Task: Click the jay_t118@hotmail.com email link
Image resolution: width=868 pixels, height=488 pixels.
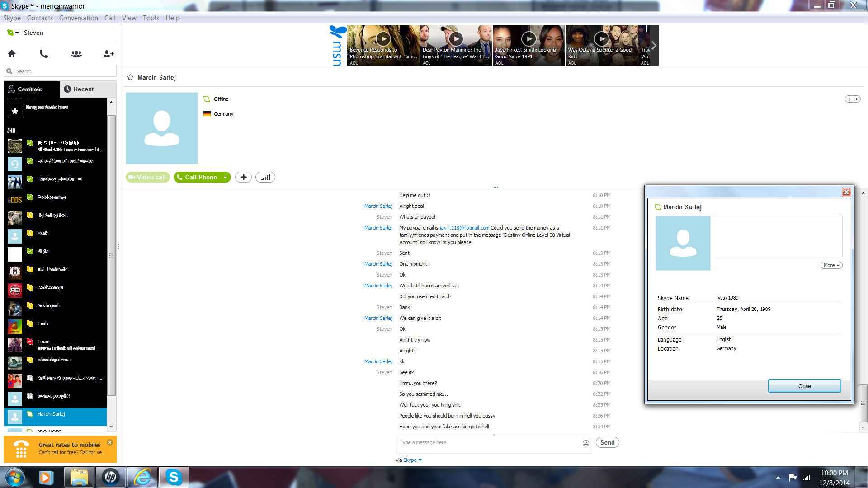Action: (x=464, y=228)
